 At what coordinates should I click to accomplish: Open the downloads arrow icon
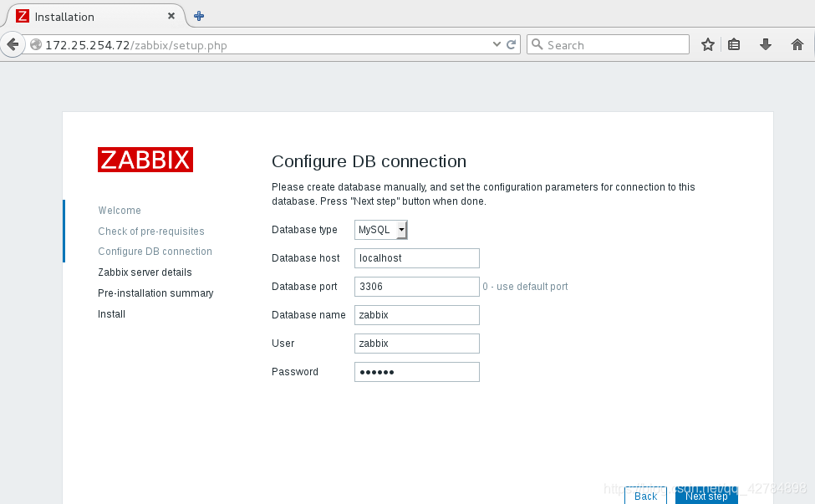coord(765,44)
